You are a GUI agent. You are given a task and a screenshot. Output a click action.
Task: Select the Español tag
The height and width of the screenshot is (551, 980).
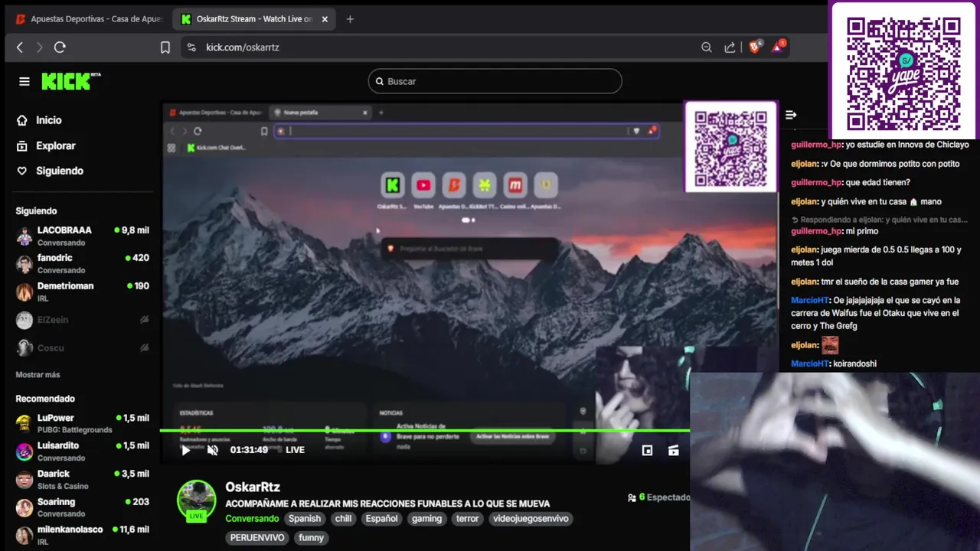click(381, 519)
